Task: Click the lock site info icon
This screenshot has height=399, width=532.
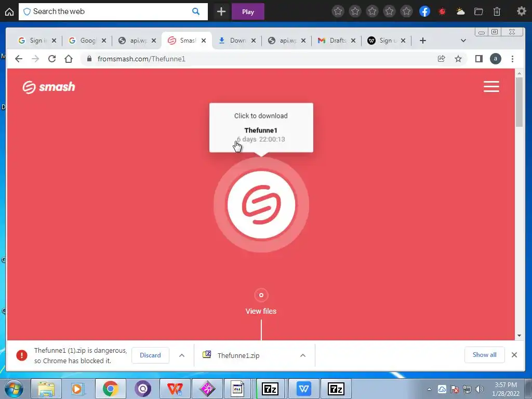Action: pos(89,59)
